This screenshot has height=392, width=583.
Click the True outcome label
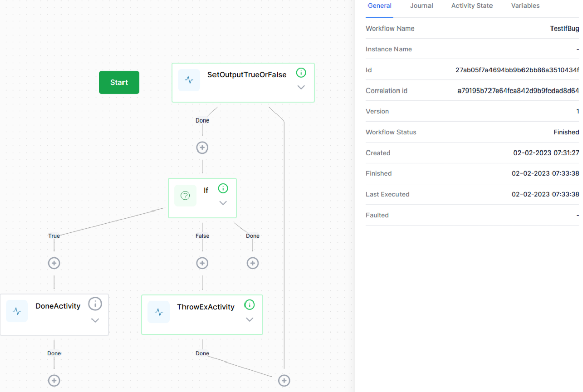[54, 236]
